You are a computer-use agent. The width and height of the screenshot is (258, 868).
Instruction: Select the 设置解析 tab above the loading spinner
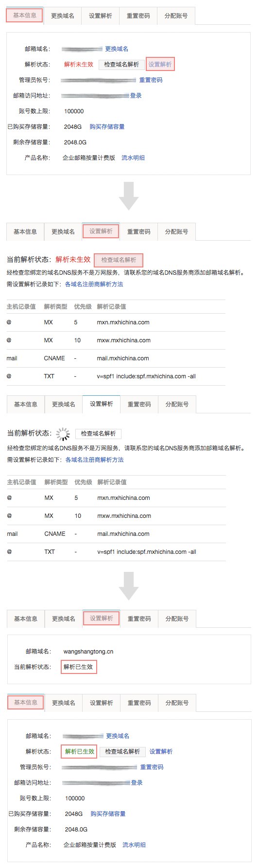102,404
